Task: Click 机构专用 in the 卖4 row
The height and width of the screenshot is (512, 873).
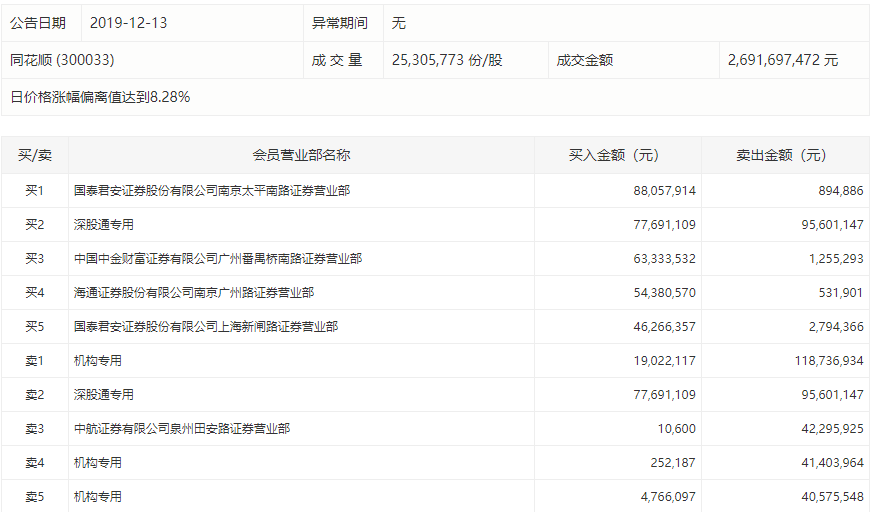Action: point(97,462)
